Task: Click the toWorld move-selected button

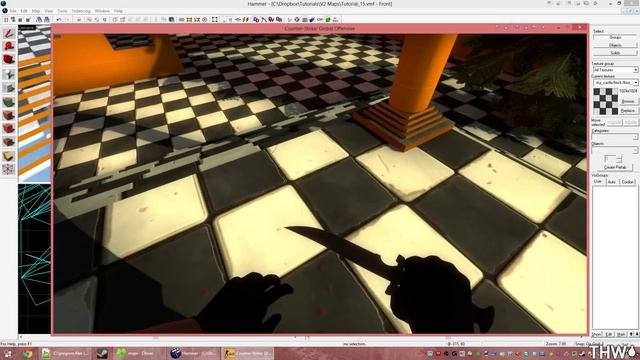Action: click(614, 122)
